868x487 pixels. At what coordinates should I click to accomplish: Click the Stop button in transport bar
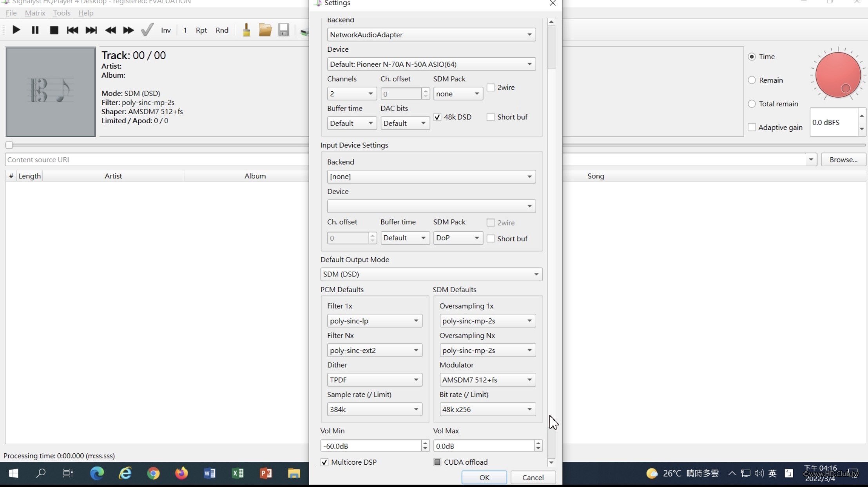54,30
